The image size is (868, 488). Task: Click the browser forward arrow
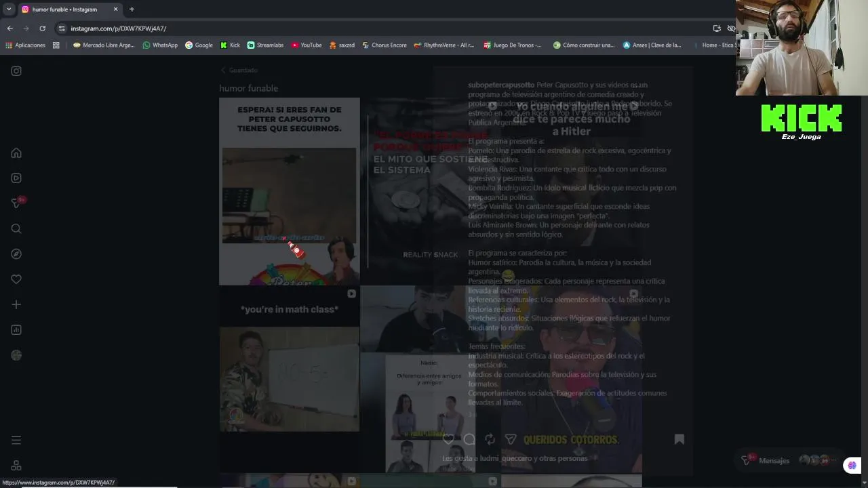point(26,28)
